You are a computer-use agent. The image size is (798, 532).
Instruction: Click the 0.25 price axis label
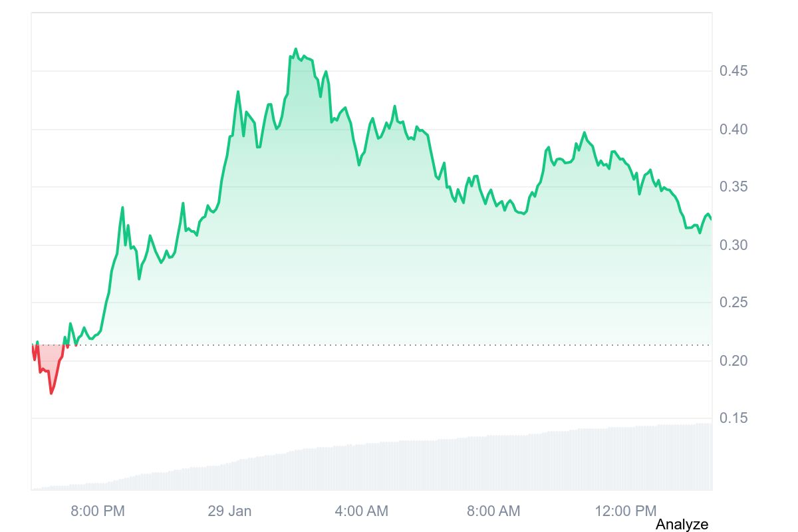click(733, 303)
